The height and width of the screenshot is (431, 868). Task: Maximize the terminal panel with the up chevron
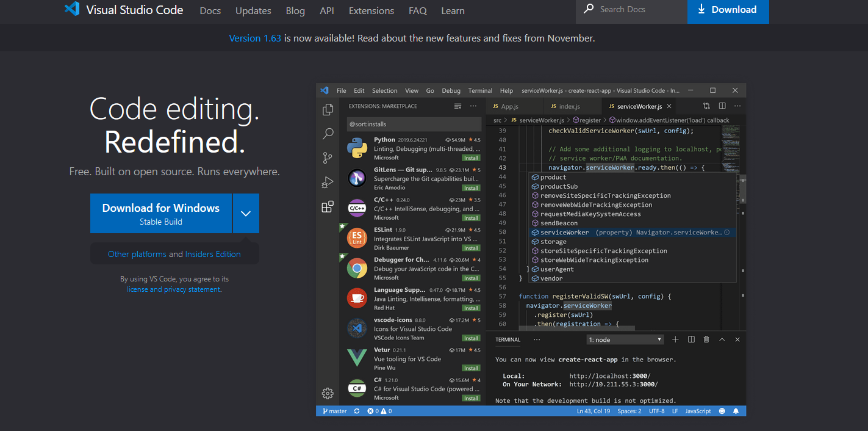(722, 339)
